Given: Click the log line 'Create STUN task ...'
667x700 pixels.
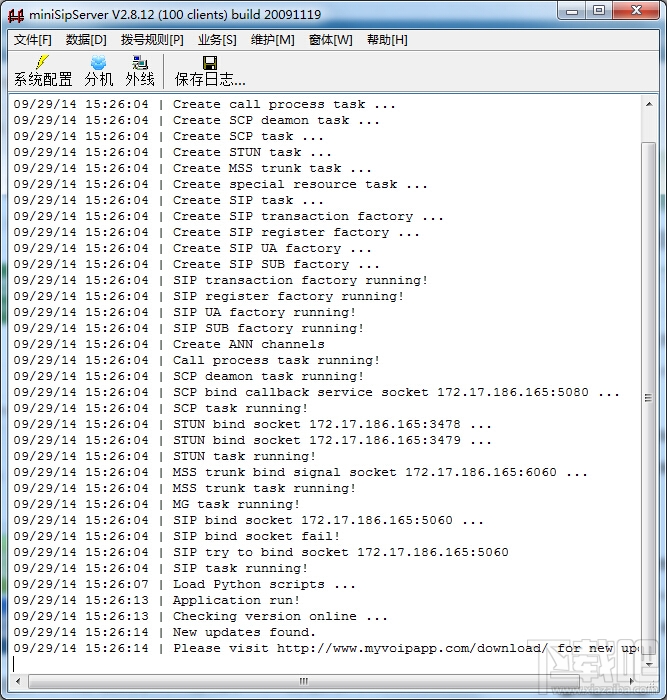Looking at the screenshot, I should [x=252, y=153].
